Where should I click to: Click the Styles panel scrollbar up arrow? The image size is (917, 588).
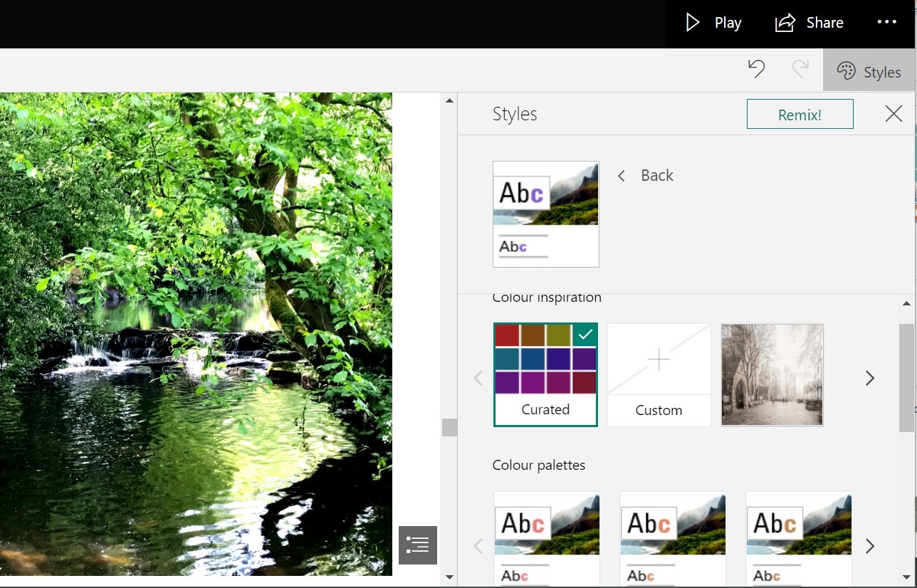coord(906,304)
